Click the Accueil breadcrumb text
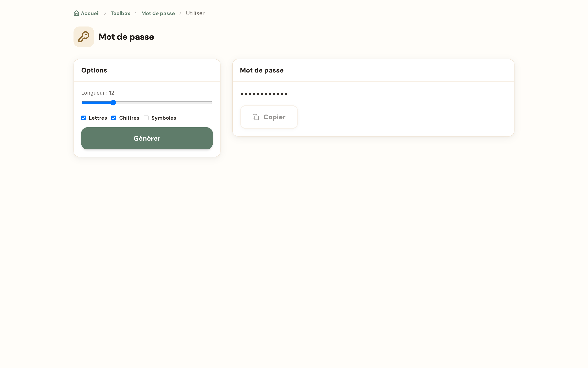This screenshot has width=588, height=368. 90,13
